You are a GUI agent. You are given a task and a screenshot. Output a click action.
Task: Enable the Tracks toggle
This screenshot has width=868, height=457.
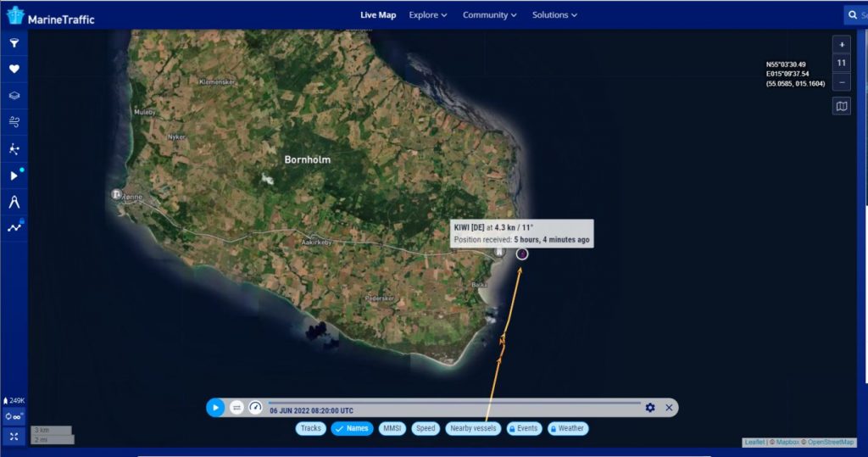pyautogui.click(x=311, y=428)
